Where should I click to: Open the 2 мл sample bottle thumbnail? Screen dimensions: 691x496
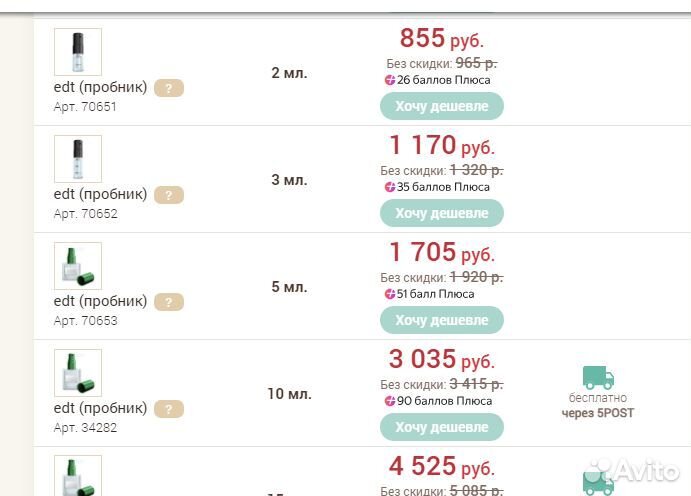point(78,52)
